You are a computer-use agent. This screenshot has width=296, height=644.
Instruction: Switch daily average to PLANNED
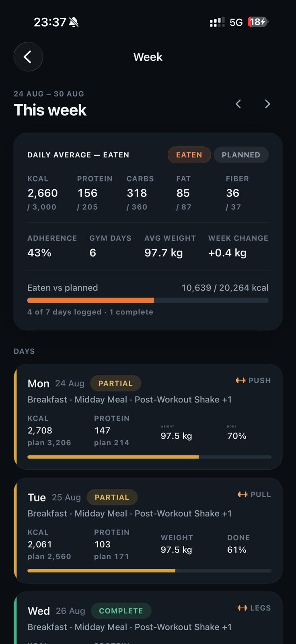[241, 155]
